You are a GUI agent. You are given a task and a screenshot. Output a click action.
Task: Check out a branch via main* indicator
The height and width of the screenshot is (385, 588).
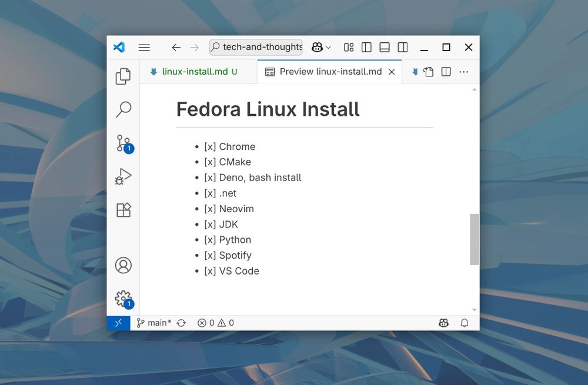154,323
